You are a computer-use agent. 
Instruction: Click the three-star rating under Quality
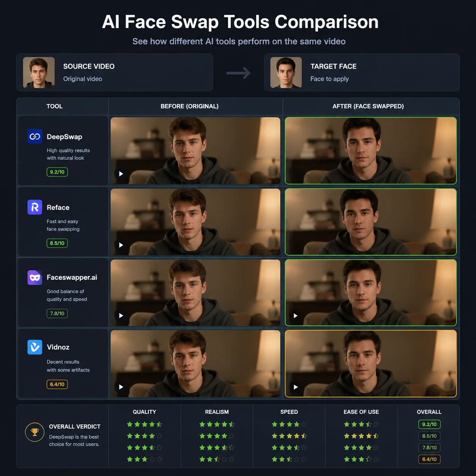click(x=144, y=459)
